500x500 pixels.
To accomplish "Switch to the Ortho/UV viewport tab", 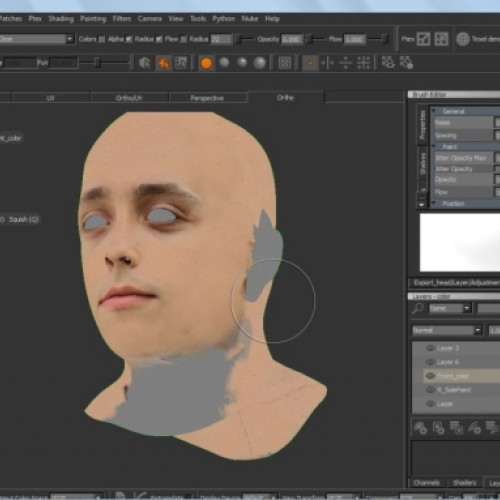I will coord(129,98).
